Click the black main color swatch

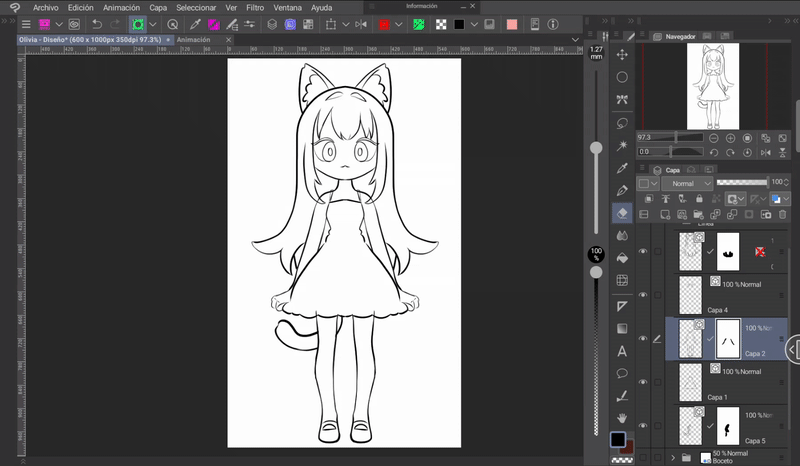(619, 440)
